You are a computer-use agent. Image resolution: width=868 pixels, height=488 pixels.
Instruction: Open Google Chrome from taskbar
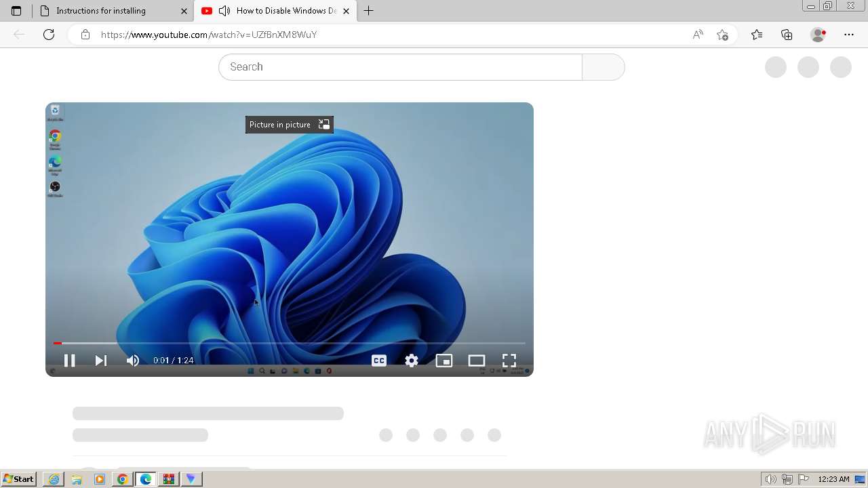click(123, 479)
